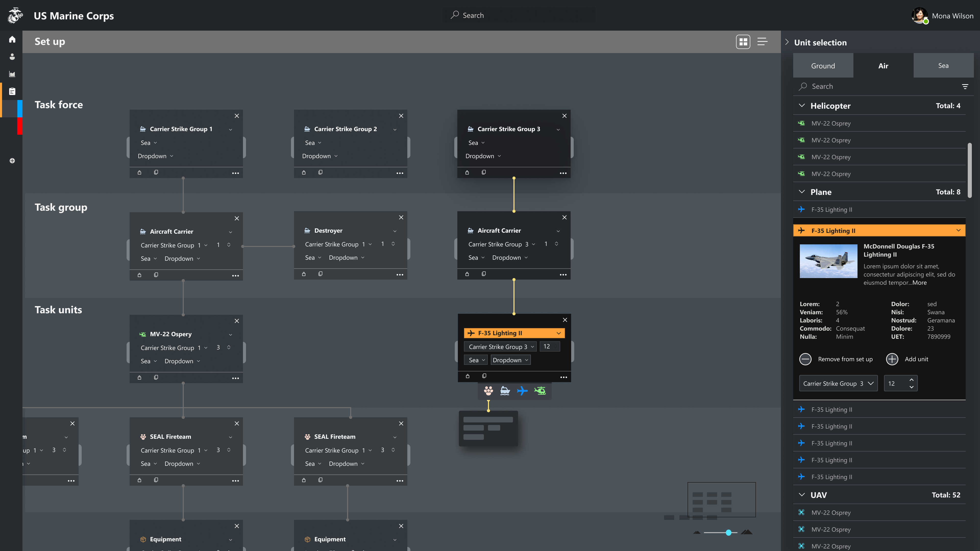
Task: Open Carrier Strike Group 3 dropdown in details panel
Action: pyautogui.click(x=838, y=383)
